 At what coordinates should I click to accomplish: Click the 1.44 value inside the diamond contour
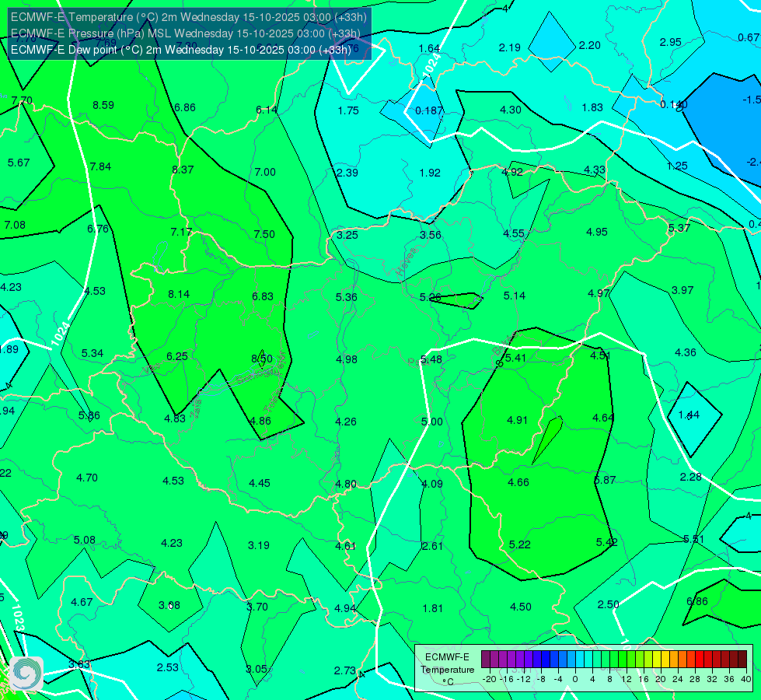tap(689, 415)
